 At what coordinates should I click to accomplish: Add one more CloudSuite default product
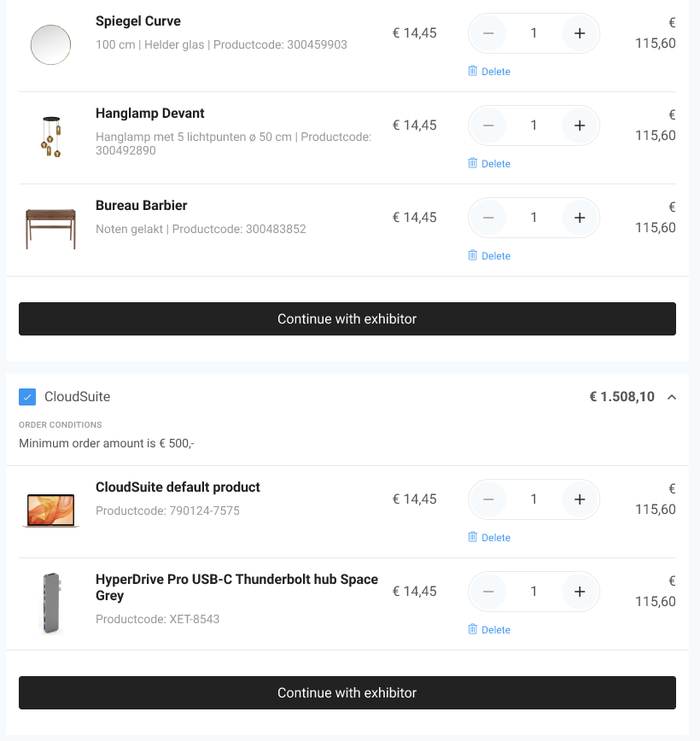click(x=580, y=499)
